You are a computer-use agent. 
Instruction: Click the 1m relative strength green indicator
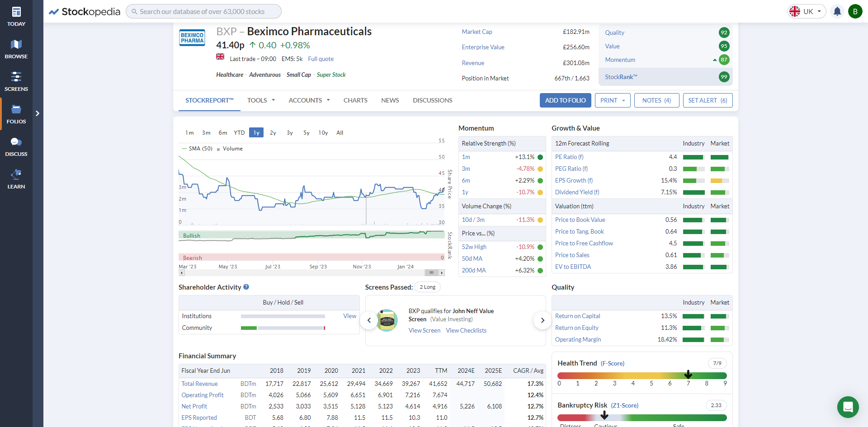540,157
